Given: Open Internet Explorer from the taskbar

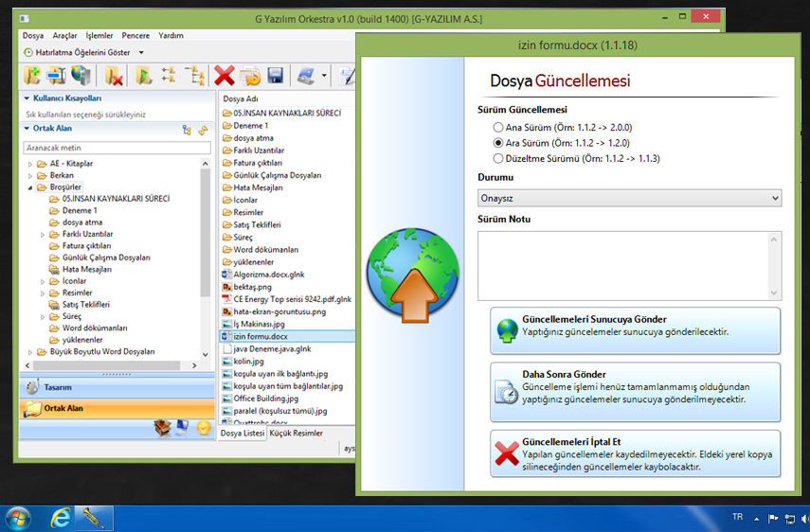Looking at the screenshot, I should coord(59,517).
